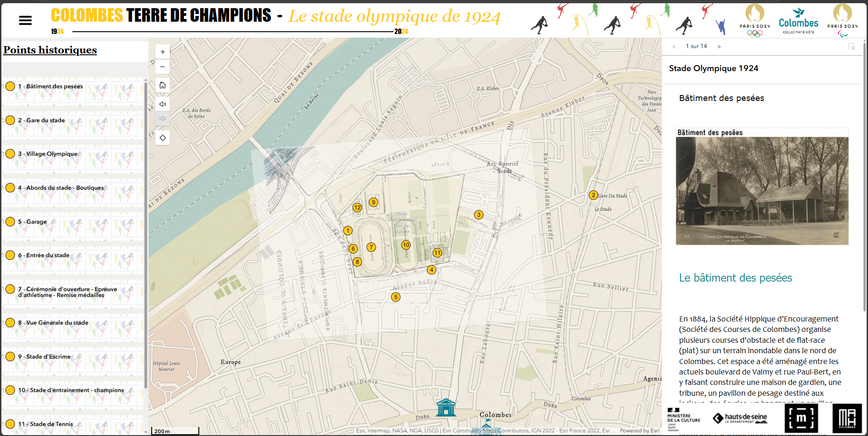Open the hamburger menu in the header
This screenshot has width=868, height=436.
pos(25,20)
